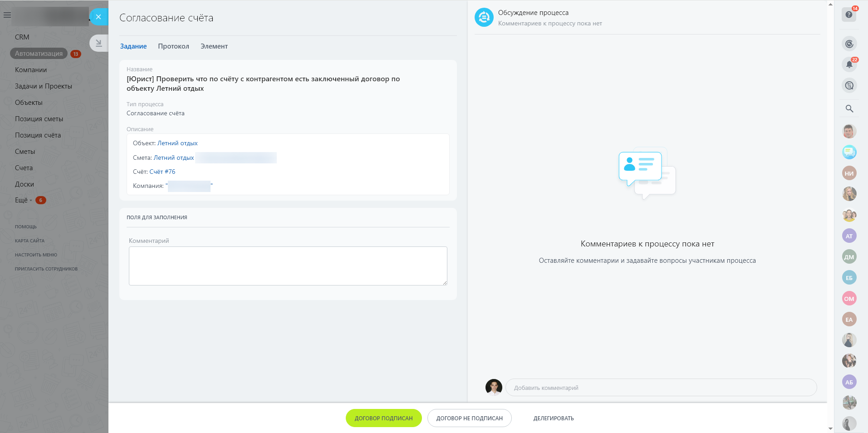Click into the Комментарий text area
The image size is (868, 433).
[288, 266]
